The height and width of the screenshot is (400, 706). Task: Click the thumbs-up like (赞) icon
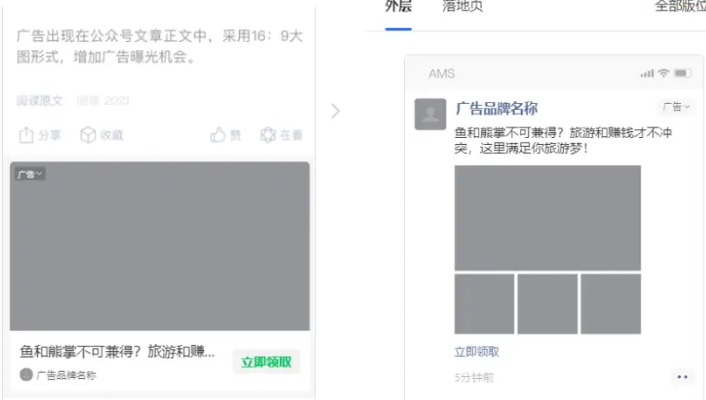point(218,135)
